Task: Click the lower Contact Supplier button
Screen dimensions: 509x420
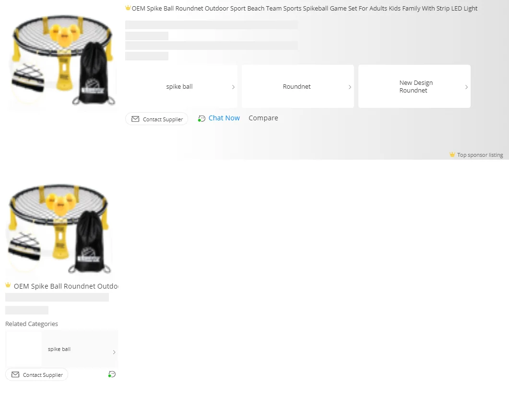Action: tap(36, 374)
